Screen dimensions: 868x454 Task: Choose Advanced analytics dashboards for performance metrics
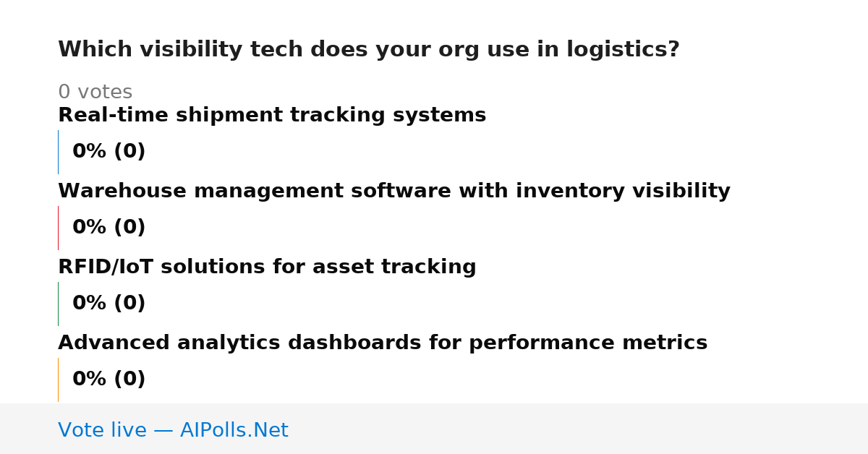click(x=383, y=343)
